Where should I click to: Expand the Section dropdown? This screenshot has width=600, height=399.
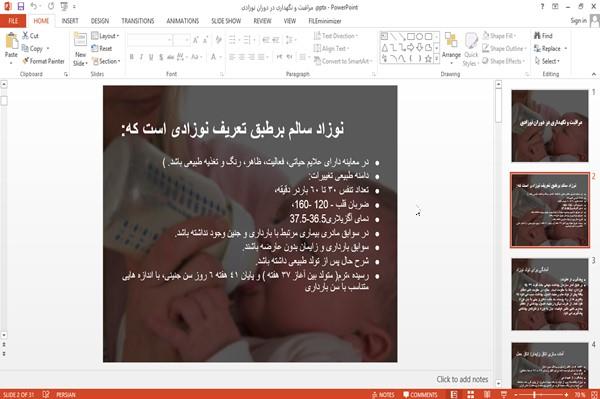(106, 61)
